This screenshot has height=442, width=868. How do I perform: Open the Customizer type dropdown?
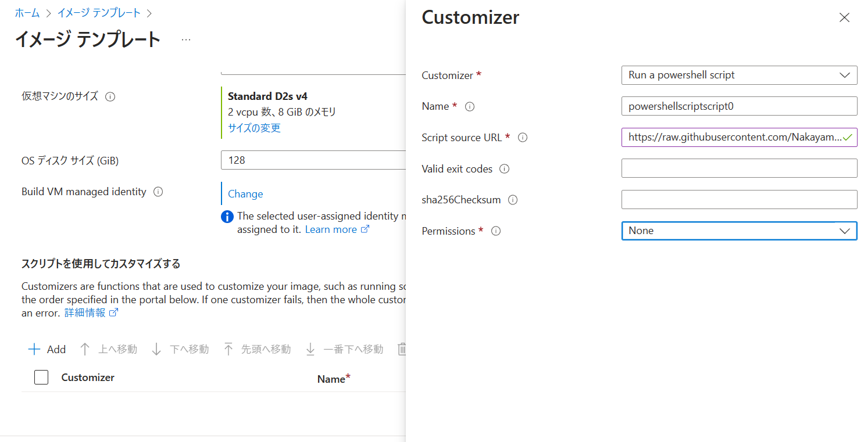click(x=739, y=75)
